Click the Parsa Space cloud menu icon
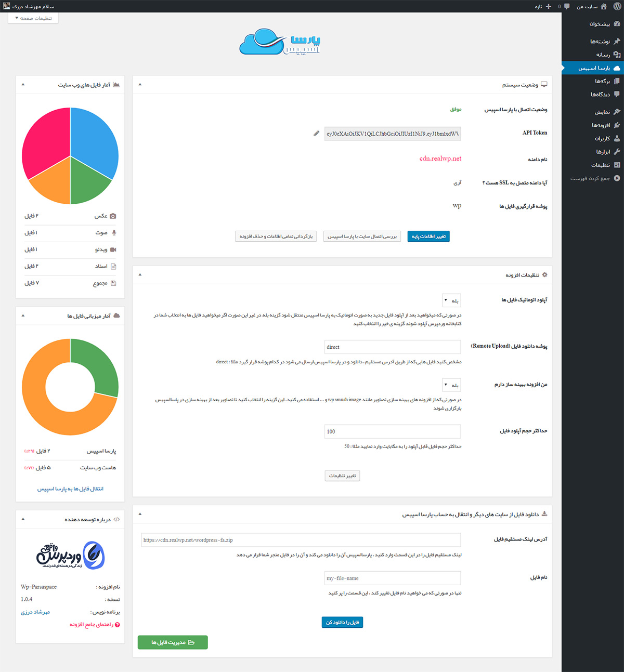Screen dimensions: 624x672 click(617, 68)
